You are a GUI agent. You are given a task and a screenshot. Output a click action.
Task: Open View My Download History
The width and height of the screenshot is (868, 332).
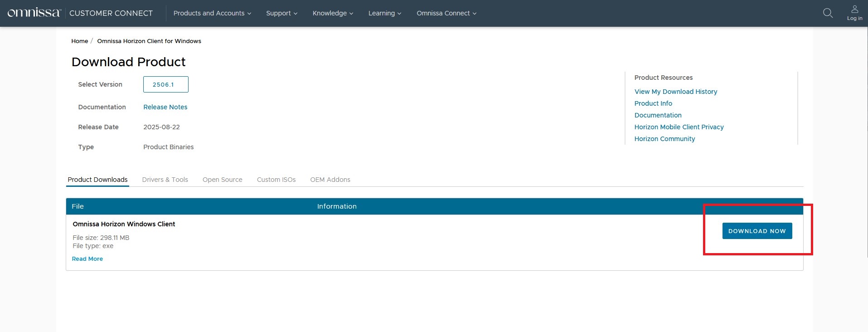675,92
